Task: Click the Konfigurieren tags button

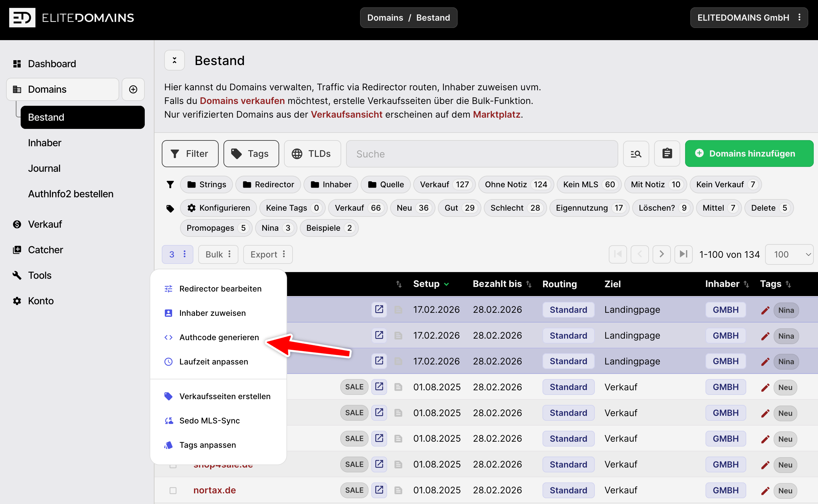Action: 218,208
